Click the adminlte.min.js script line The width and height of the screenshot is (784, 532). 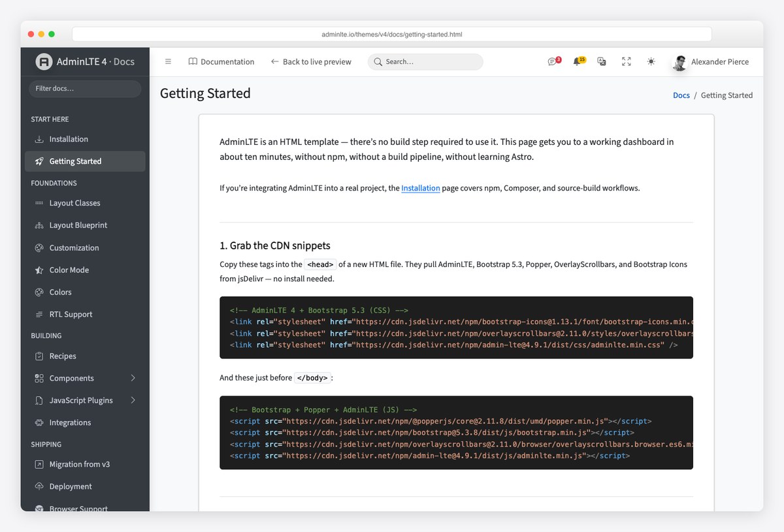pos(430,456)
